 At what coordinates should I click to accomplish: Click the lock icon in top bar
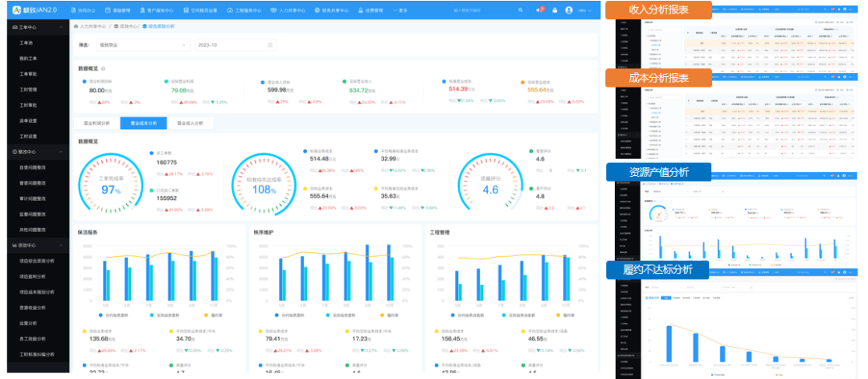tap(555, 10)
